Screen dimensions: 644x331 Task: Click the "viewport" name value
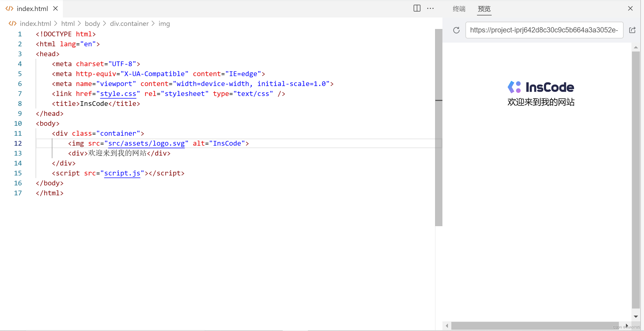click(116, 84)
